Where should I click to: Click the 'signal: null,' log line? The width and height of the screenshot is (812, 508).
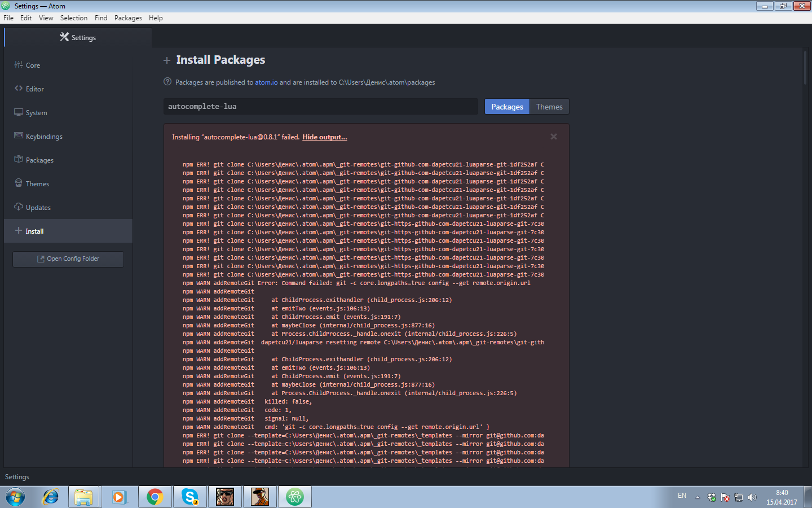245,419
